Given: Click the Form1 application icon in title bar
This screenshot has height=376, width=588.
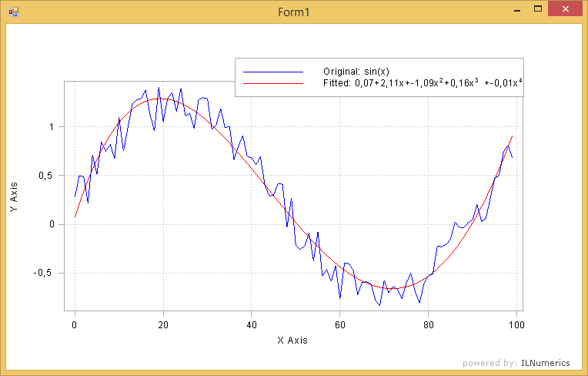Looking at the screenshot, I should 14,12.
